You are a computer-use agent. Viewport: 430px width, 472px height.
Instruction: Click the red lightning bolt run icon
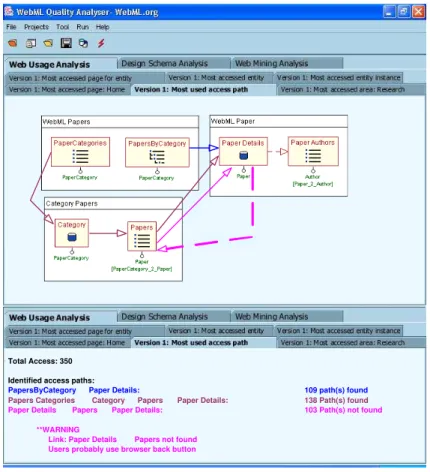101,43
